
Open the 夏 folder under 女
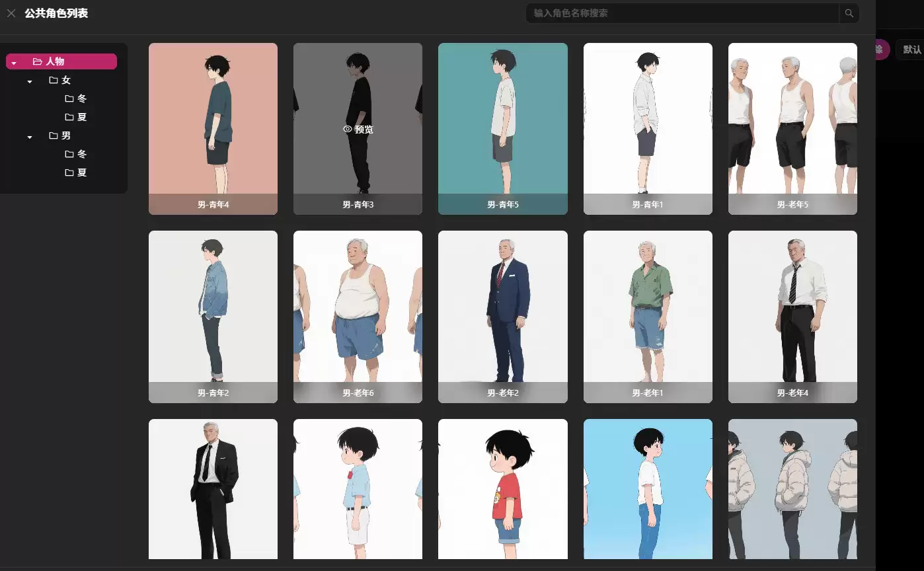76,117
